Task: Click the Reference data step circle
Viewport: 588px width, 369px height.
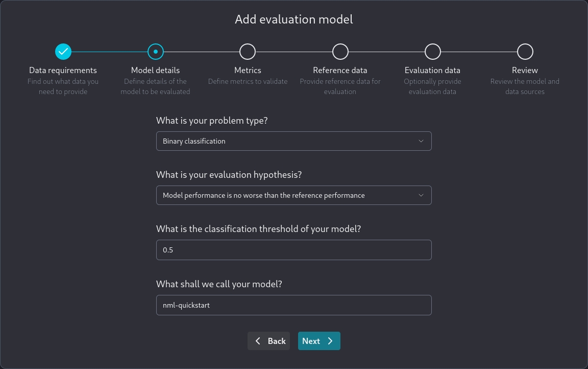Action: pos(340,52)
